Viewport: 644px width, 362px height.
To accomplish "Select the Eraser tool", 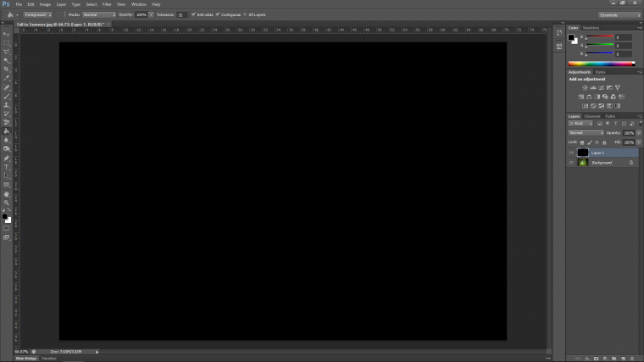I will (x=6, y=122).
